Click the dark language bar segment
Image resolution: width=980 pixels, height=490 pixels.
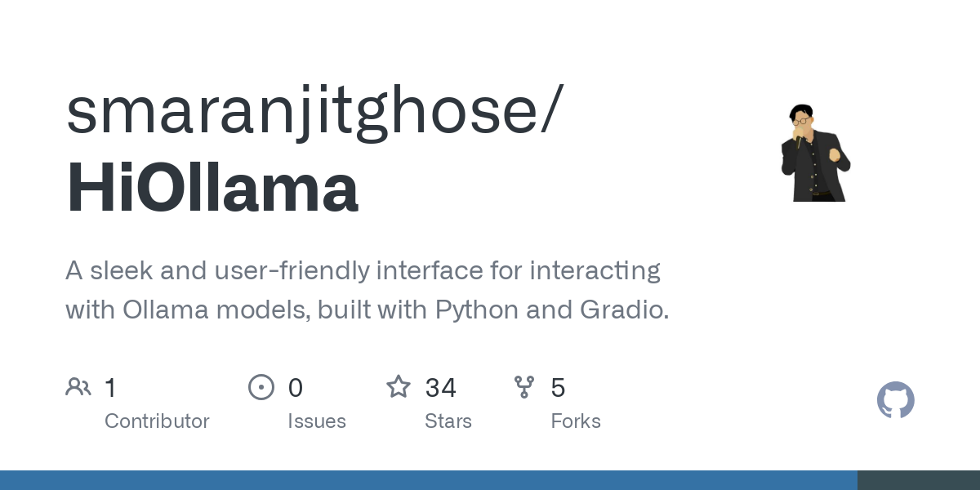(919, 480)
